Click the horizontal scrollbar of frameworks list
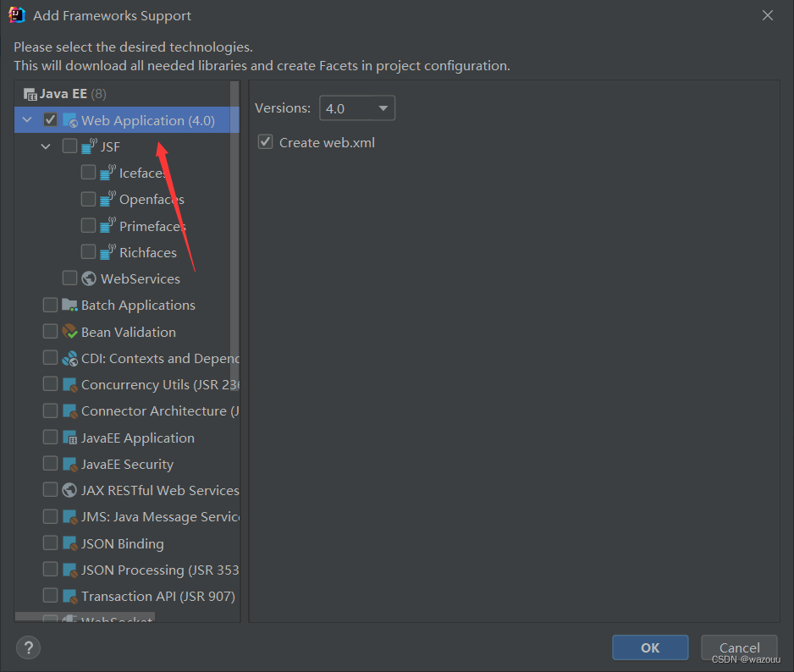Image resolution: width=794 pixels, height=672 pixels. tap(85, 616)
